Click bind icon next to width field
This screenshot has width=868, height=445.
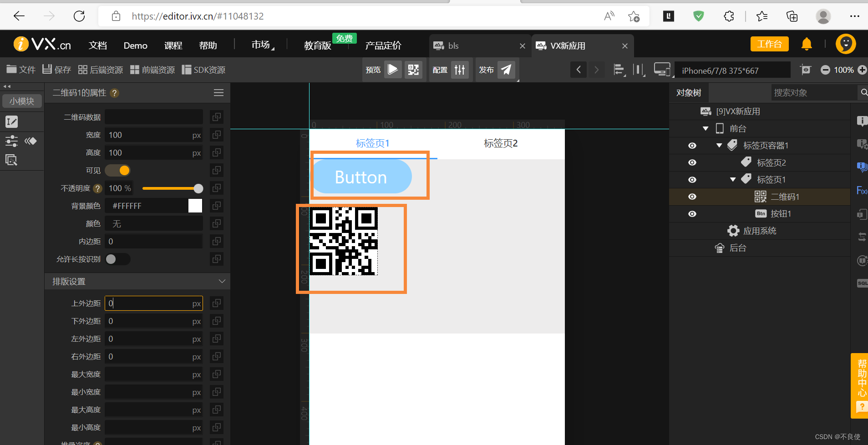click(x=217, y=135)
